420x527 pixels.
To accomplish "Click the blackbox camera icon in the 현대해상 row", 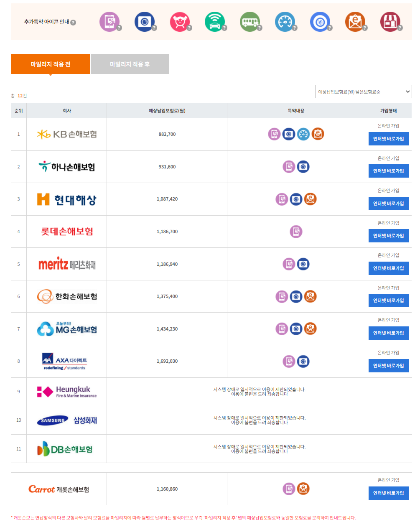I will pos(296,199).
